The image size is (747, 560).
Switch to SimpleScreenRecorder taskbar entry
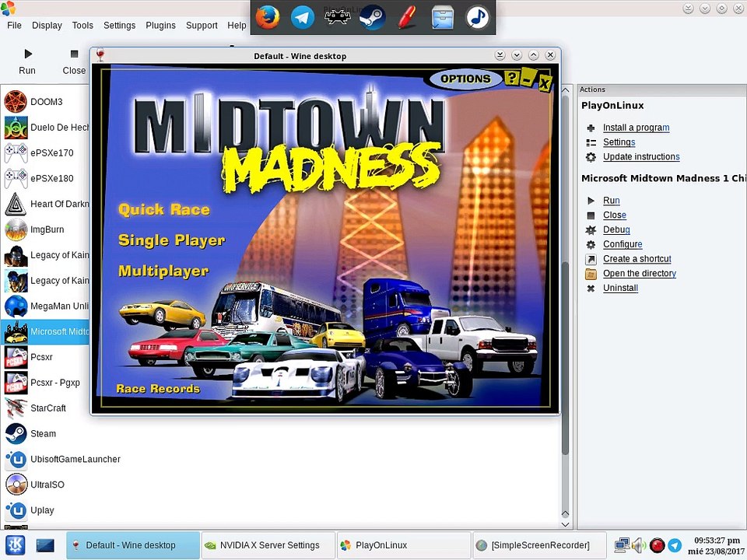[x=539, y=545]
